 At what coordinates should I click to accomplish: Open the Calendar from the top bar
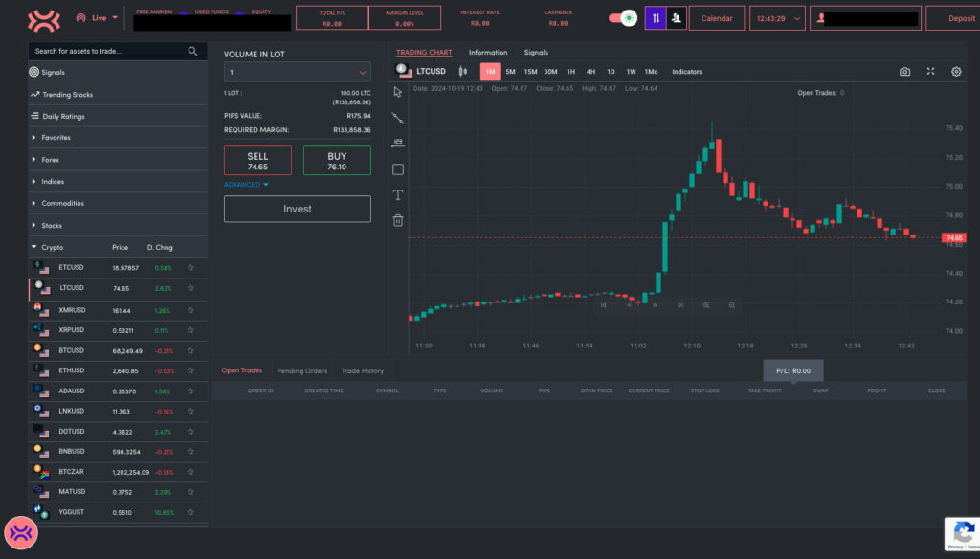click(717, 17)
